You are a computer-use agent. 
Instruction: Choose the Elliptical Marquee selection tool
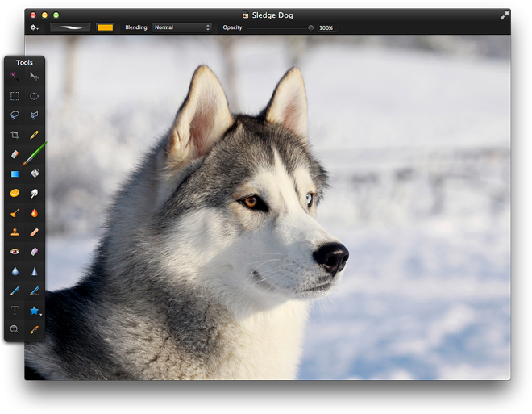(x=35, y=96)
